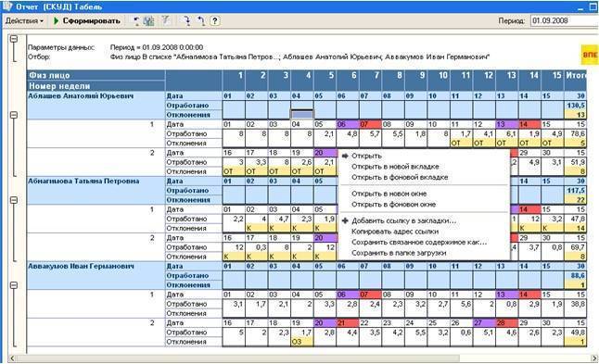The image size is (599, 364).
Task: Click the worked hours value 0,3
Action: (256, 247)
